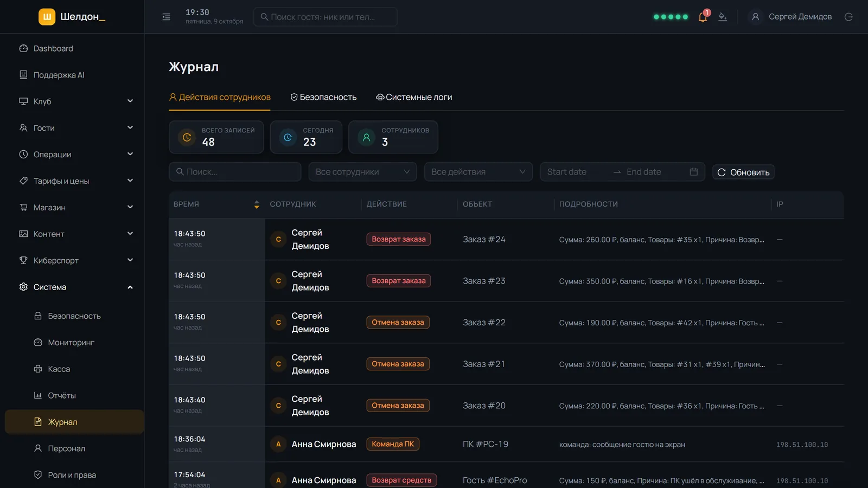Open the notifications bell
Image resolution: width=868 pixels, height=488 pixels.
pyautogui.click(x=703, y=17)
